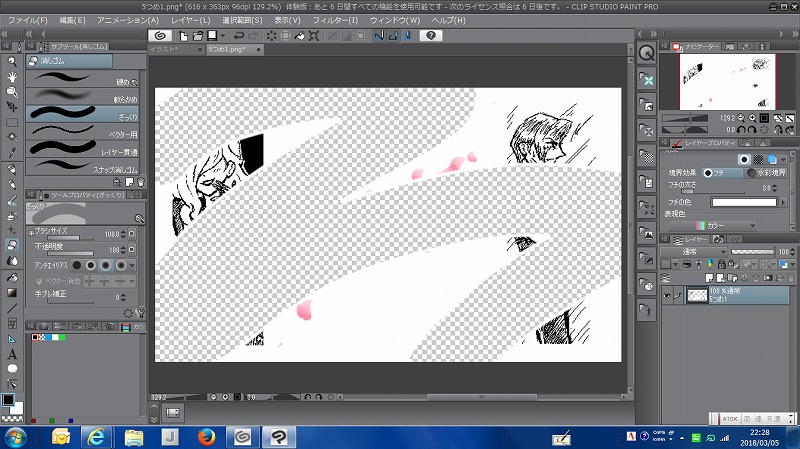Click the Scale/Rotate transform icon

[x=314, y=36]
